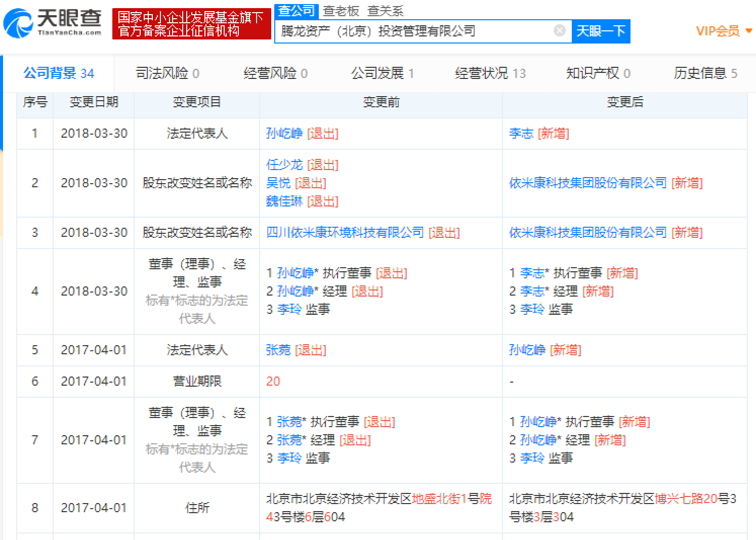Viewport: 756px width, 540px height.
Task: Click 李玲 监事 link in row 7 变更后
Action: (532, 458)
